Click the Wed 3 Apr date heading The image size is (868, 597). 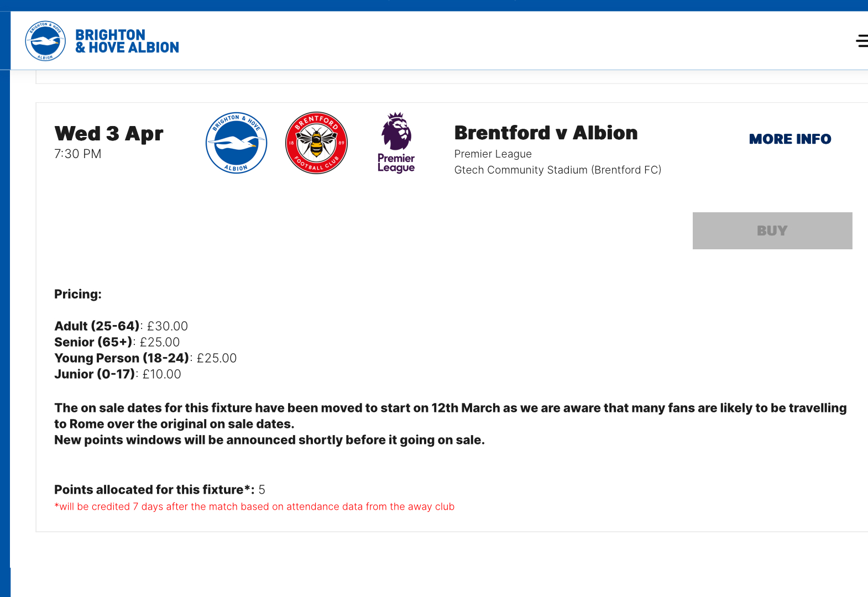point(109,133)
